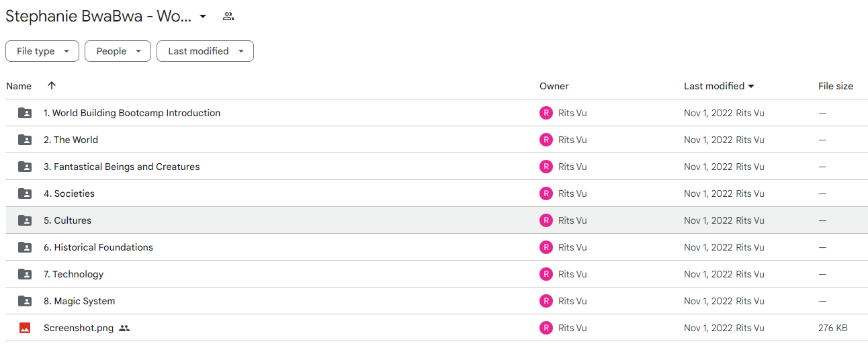Click the File size column header
The image size is (868, 352).
click(x=836, y=86)
